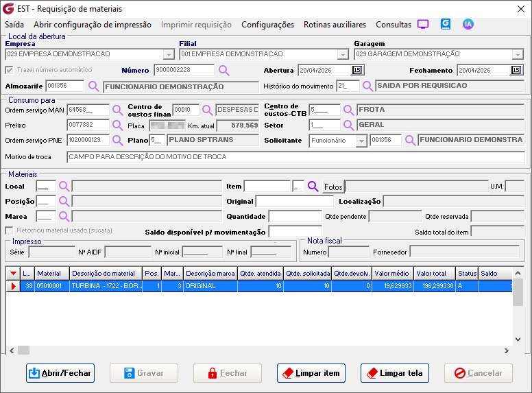This screenshot has height=393, width=532.
Task: Click Gravar button
Action: pos(144,373)
